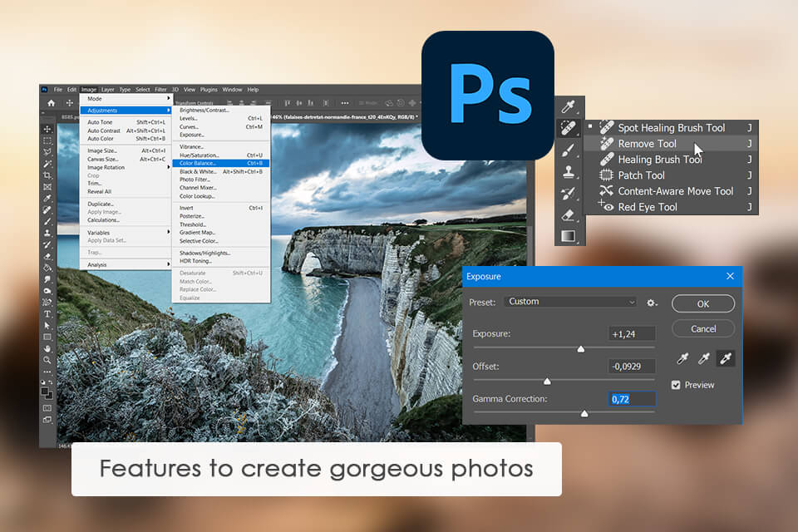The height and width of the screenshot is (532, 798).
Task: Choose Red Eye Tool from the flyout
Action: pyautogui.click(x=671, y=207)
